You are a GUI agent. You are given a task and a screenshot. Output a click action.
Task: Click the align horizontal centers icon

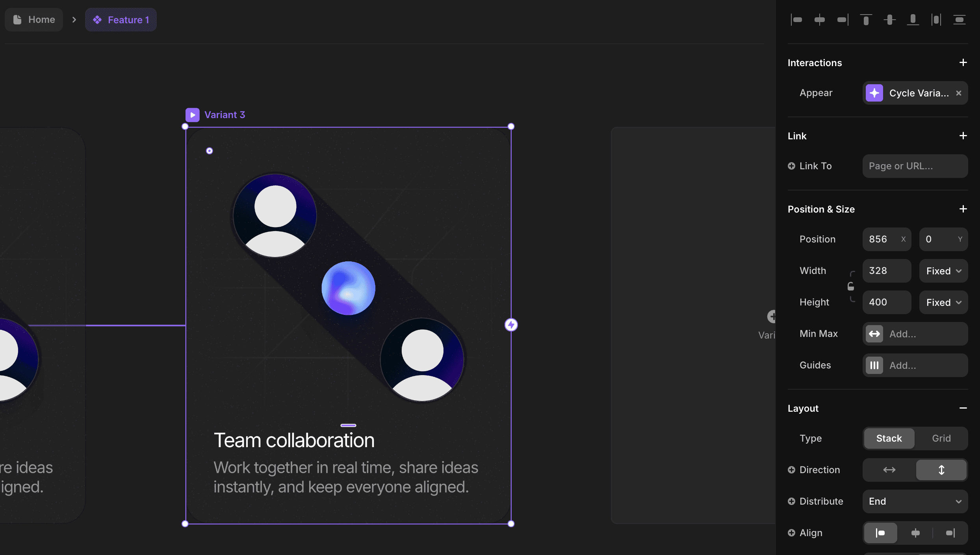tap(820, 20)
